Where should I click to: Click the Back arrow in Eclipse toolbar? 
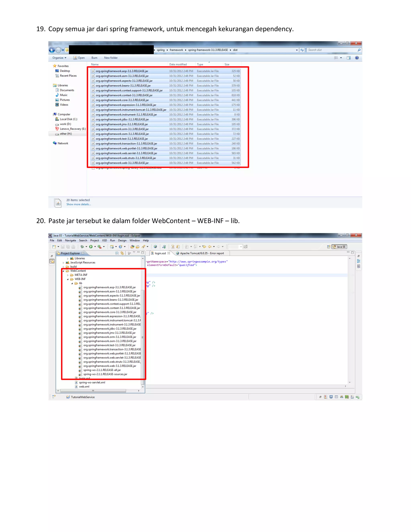(x=210, y=247)
